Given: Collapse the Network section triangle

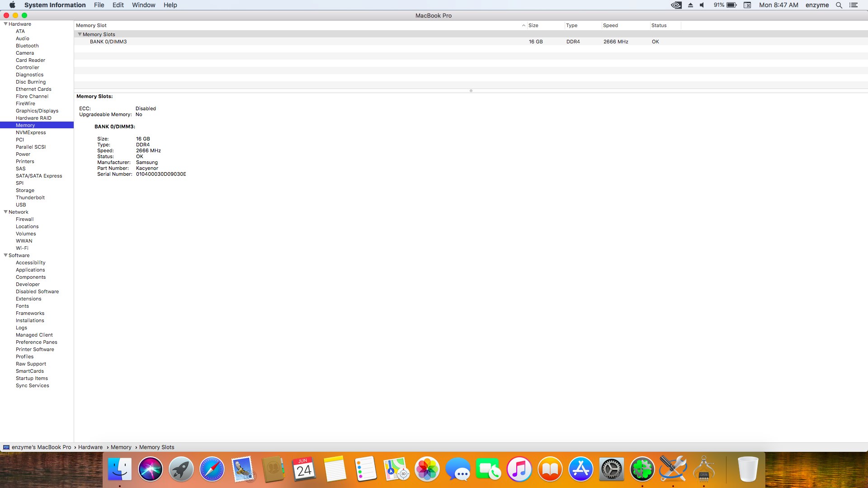Looking at the screenshot, I should coord(5,212).
